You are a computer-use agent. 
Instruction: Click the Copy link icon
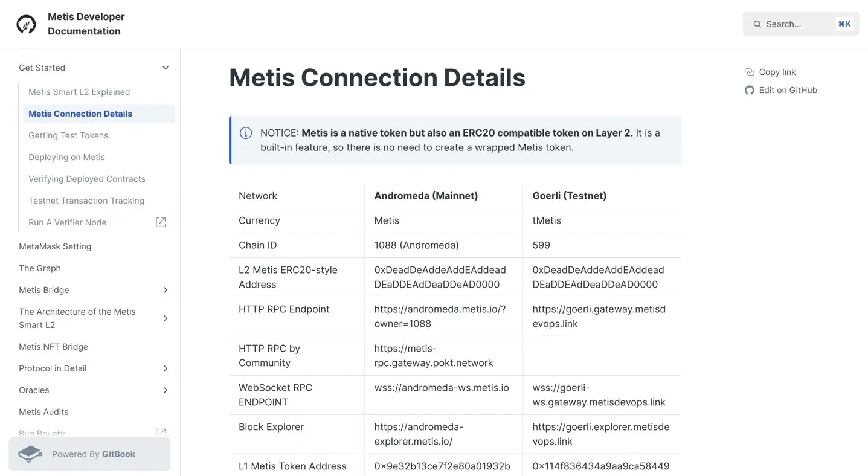(x=749, y=71)
